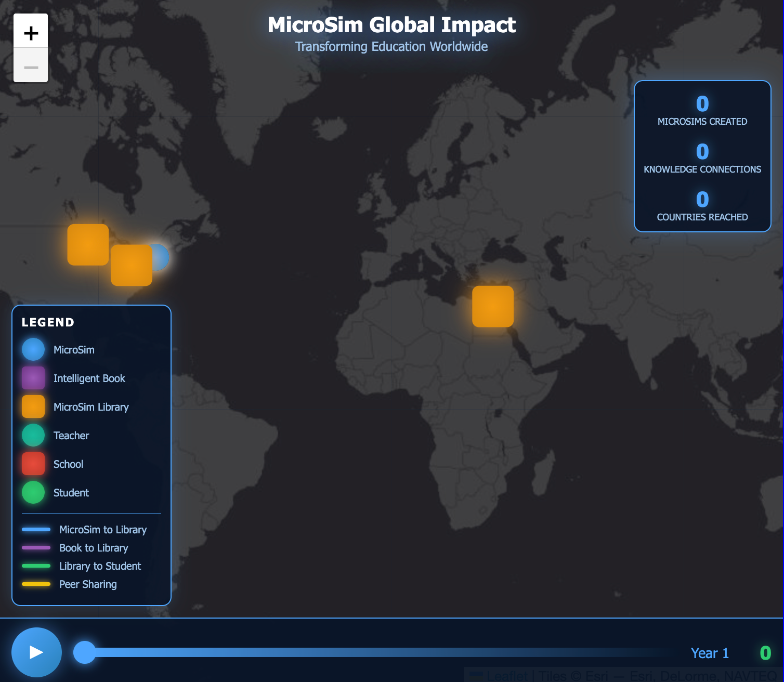Select the MicroSim Library orange icon
The height and width of the screenshot is (682, 784).
[33, 406]
